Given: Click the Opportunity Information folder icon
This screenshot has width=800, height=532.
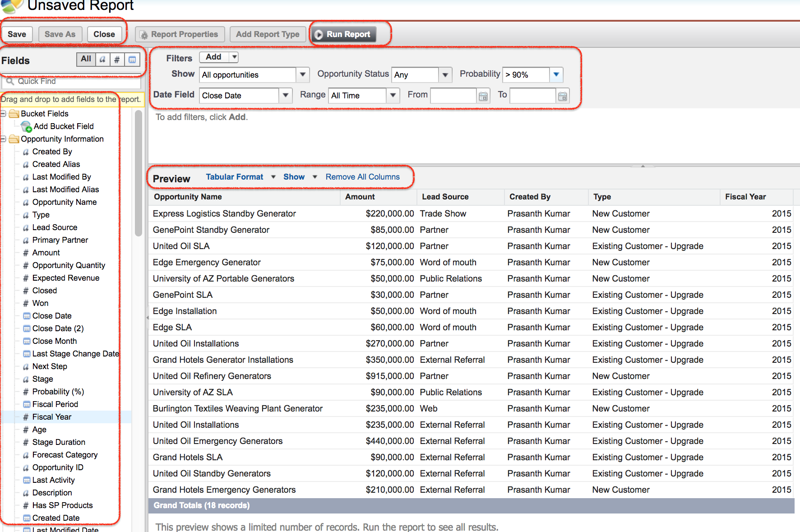Looking at the screenshot, I should pos(14,139).
